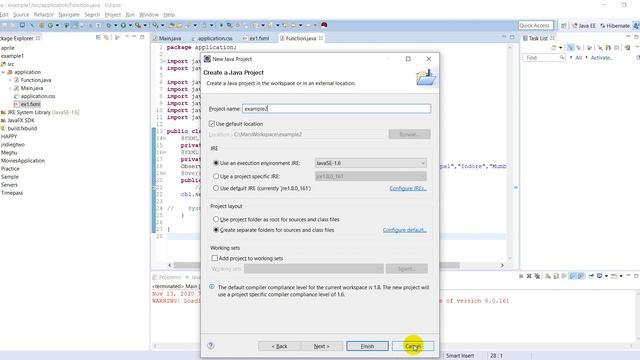Switch to the application.css editor tab
640x360 pixels.
click(x=213, y=38)
